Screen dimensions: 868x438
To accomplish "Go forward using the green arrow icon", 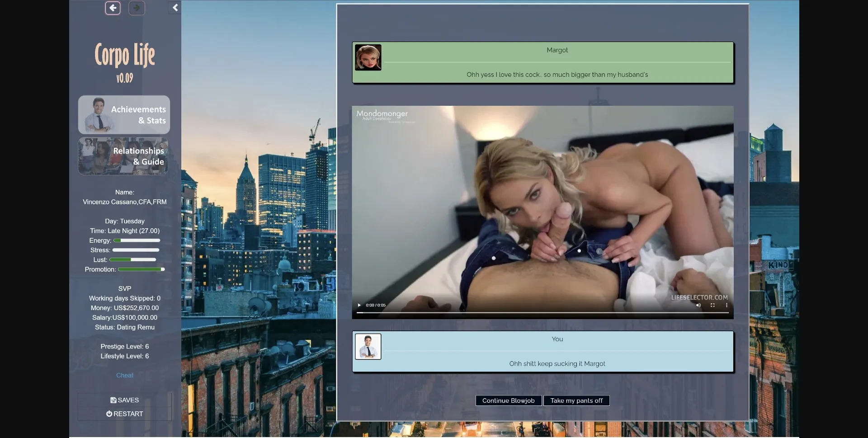I will coord(137,8).
